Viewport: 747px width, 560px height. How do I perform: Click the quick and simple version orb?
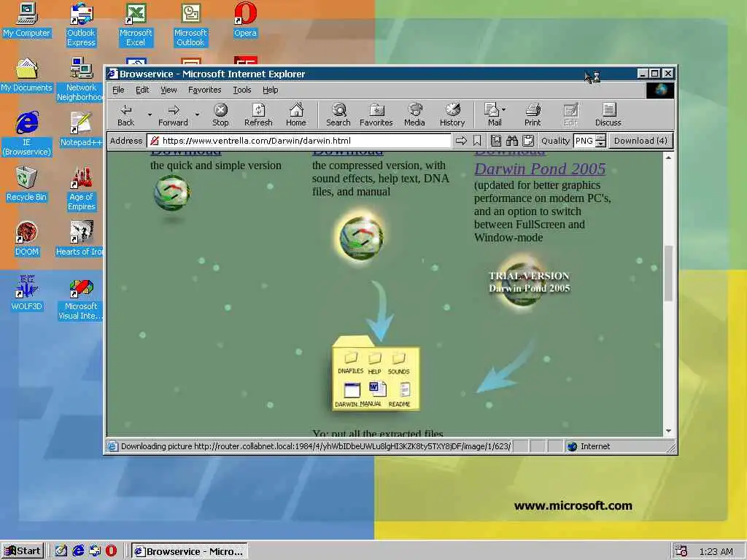click(x=172, y=192)
